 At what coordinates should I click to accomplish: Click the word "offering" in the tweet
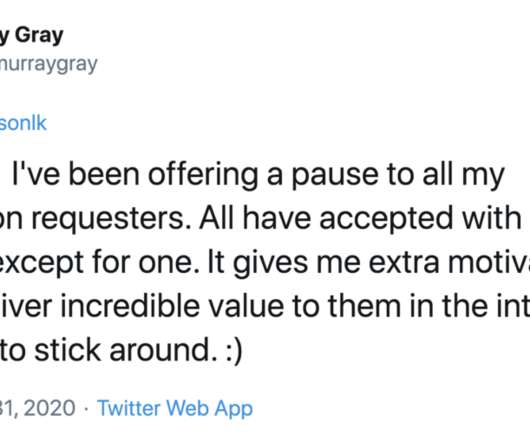[x=202, y=175]
